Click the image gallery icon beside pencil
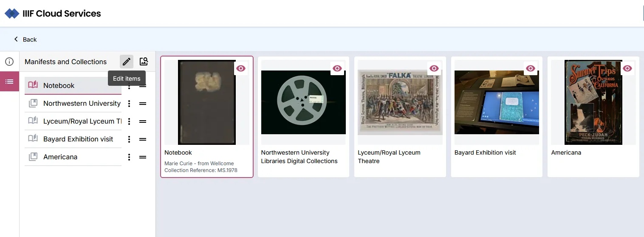This screenshot has height=237, width=644. (144, 62)
